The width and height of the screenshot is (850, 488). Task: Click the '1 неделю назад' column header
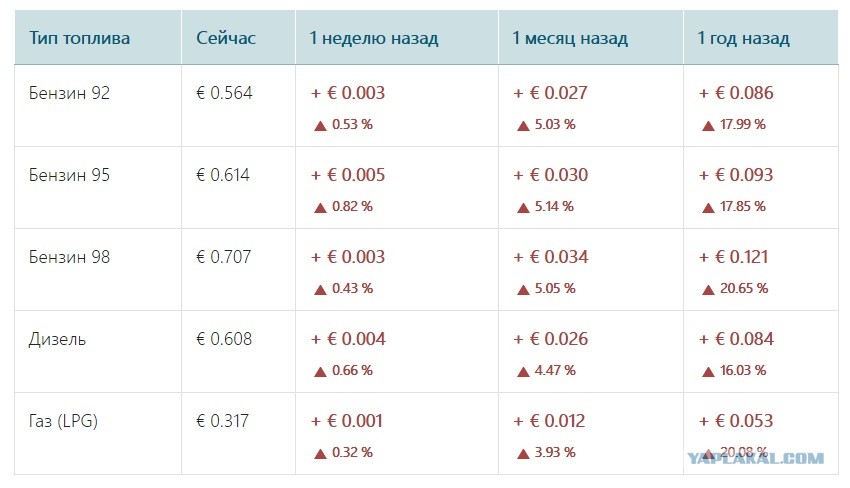click(374, 38)
